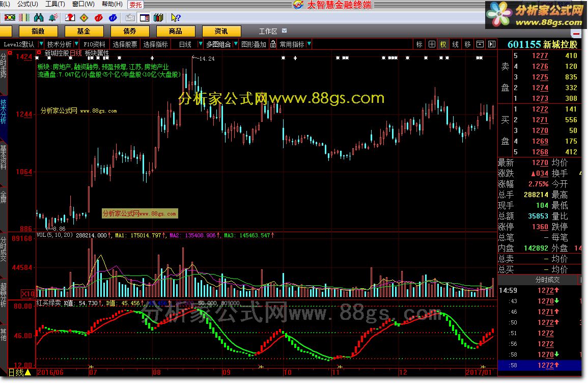The image size is (588, 383).
Task: Click the 选择指标 button
Action: [155, 44]
